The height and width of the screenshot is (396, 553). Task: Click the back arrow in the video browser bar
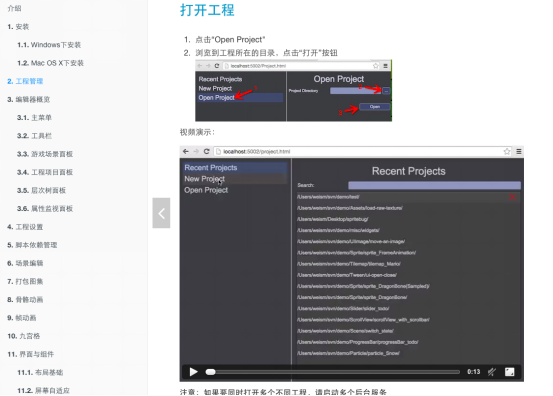[186, 151]
